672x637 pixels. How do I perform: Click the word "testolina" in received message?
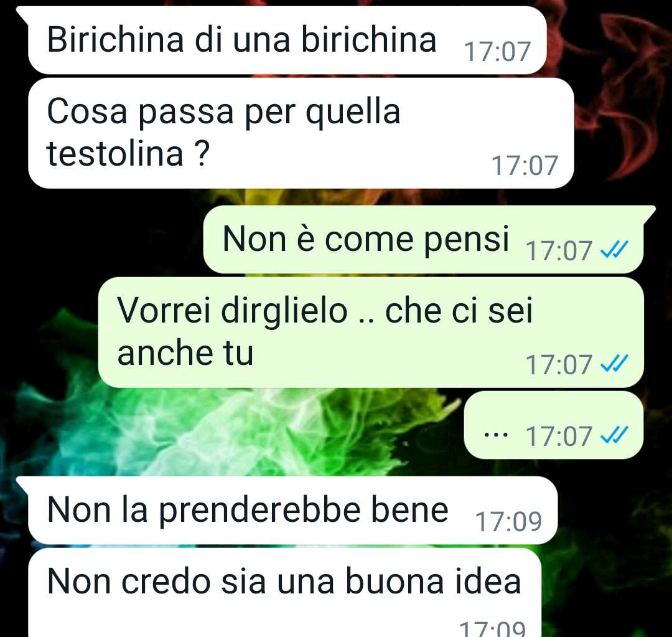click(x=115, y=153)
